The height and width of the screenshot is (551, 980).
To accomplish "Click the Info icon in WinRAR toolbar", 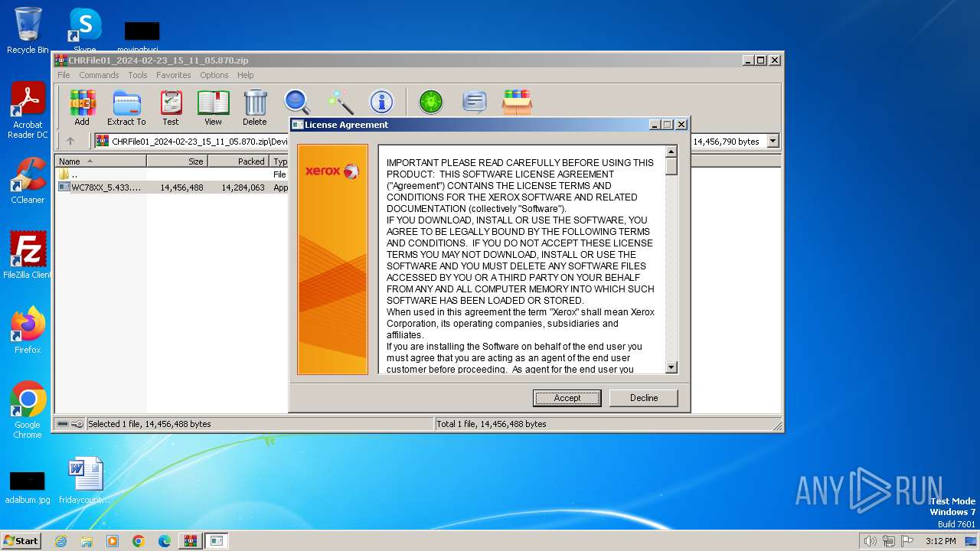I will (381, 102).
